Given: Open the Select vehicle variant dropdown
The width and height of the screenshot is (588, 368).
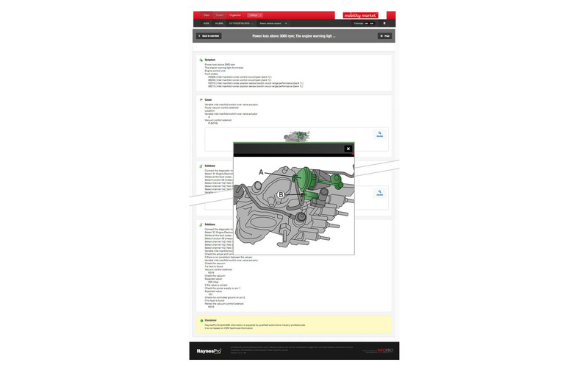Looking at the screenshot, I should pyautogui.click(x=273, y=24).
